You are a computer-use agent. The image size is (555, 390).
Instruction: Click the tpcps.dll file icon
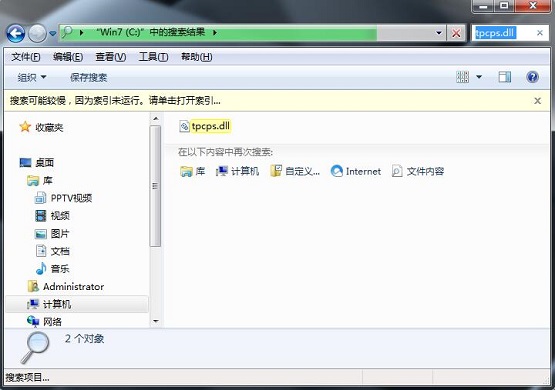[184, 126]
